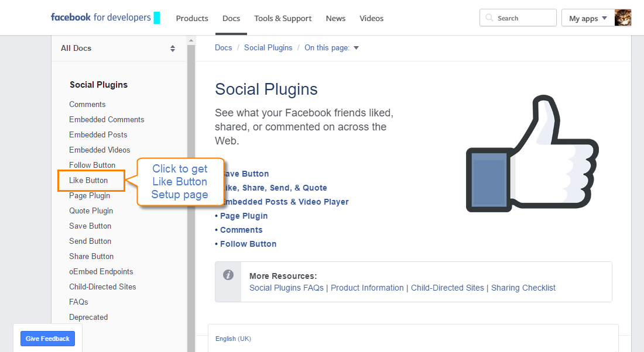The image size is (644, 352).
Task: Open the All Docs selector
Action: click(118, 49)
